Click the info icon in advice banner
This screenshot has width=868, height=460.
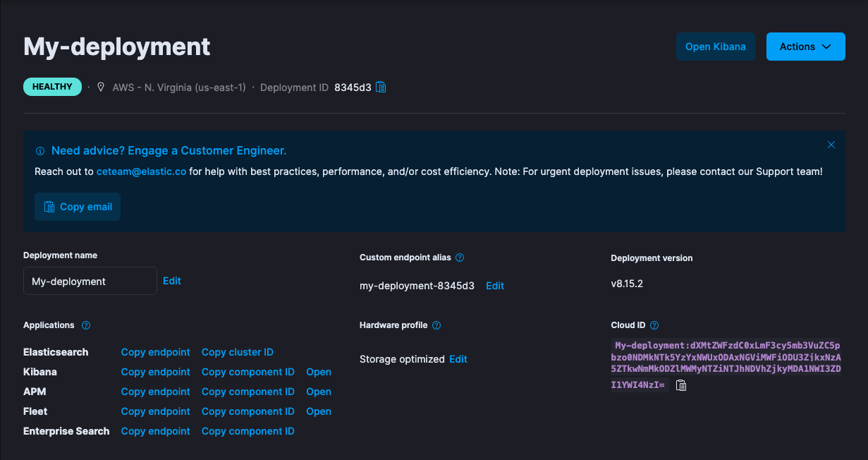click(x=40, y=151)
